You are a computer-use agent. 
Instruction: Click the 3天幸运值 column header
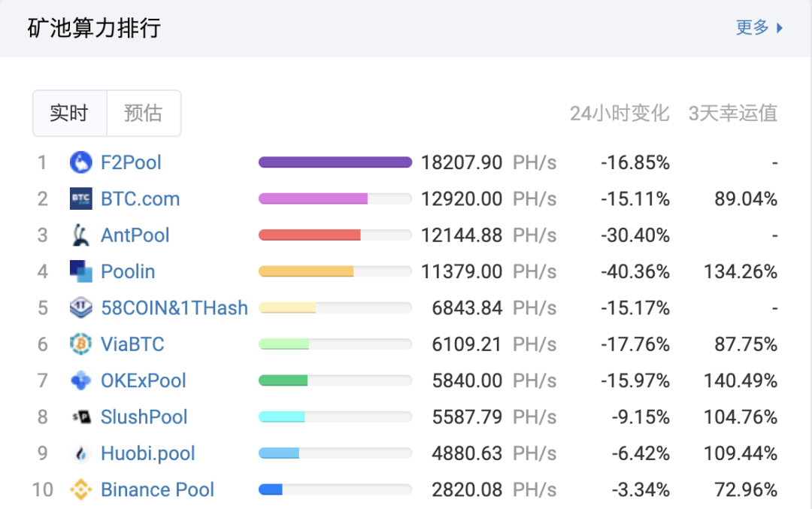click(733, 113)
